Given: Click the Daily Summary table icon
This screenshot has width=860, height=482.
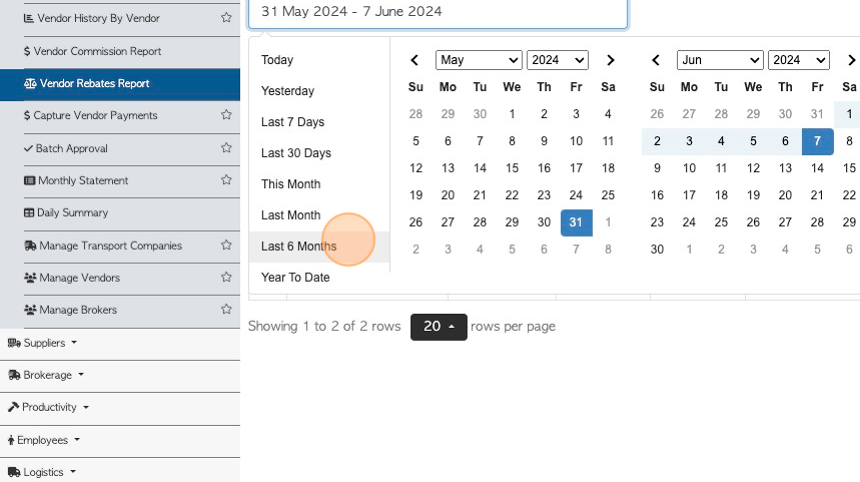Looking at the screenshot, I should [x=29, y=213].
